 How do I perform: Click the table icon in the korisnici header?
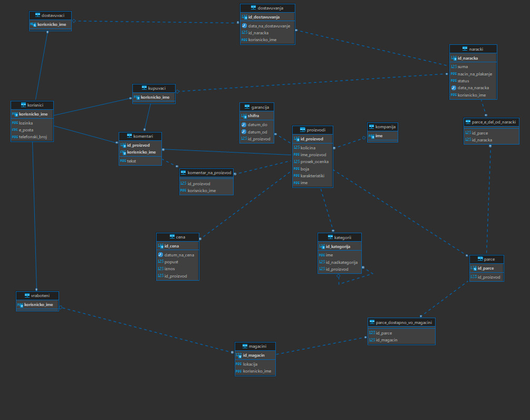(23, 105)
